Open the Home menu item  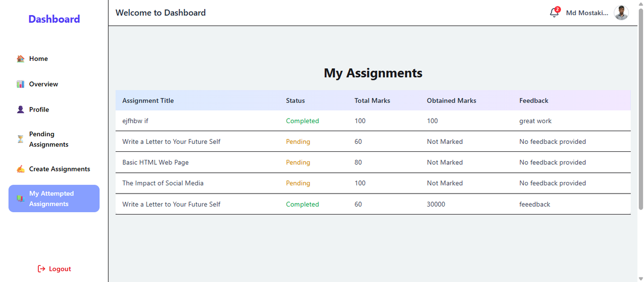(38, 59)
